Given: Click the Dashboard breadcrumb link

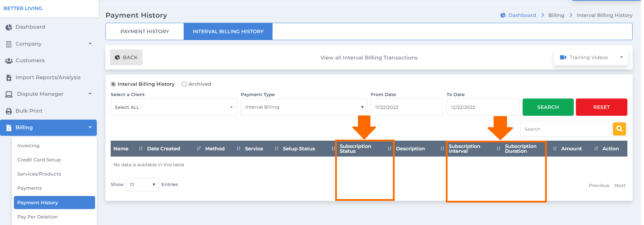Looking at the screenshot, I should pyautogui.click(x=522, y=15).
